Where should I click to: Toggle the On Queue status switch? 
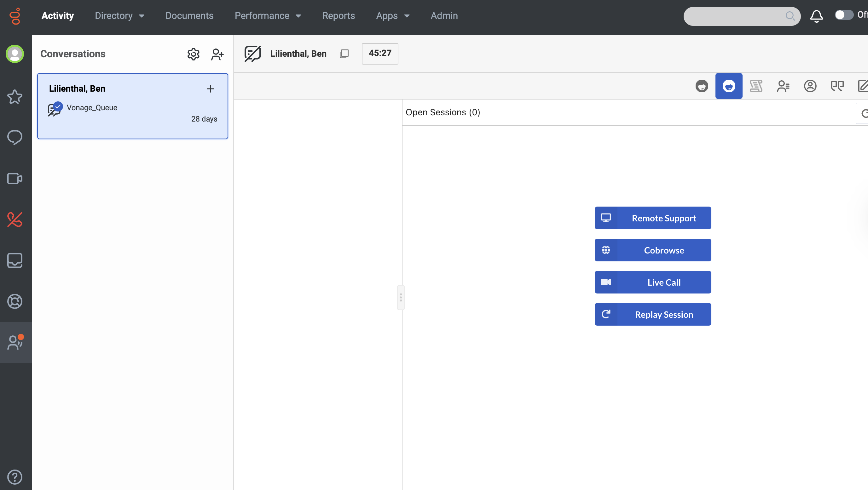(x=843, y=15)
